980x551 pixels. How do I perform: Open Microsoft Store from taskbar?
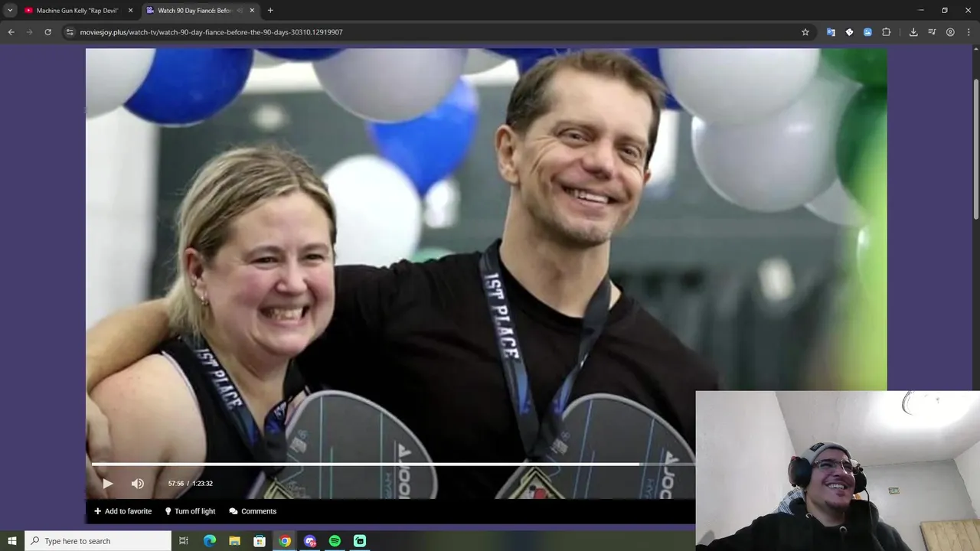coord(260,541)
